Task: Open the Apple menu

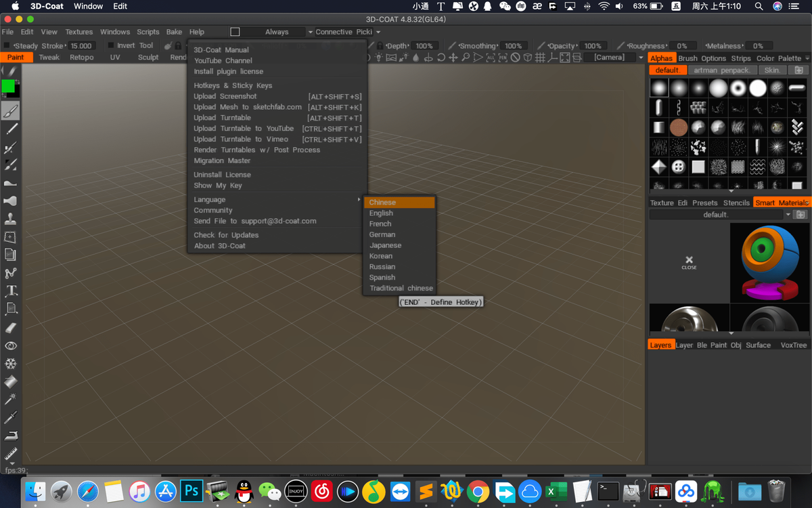Action: coord(15,6)
